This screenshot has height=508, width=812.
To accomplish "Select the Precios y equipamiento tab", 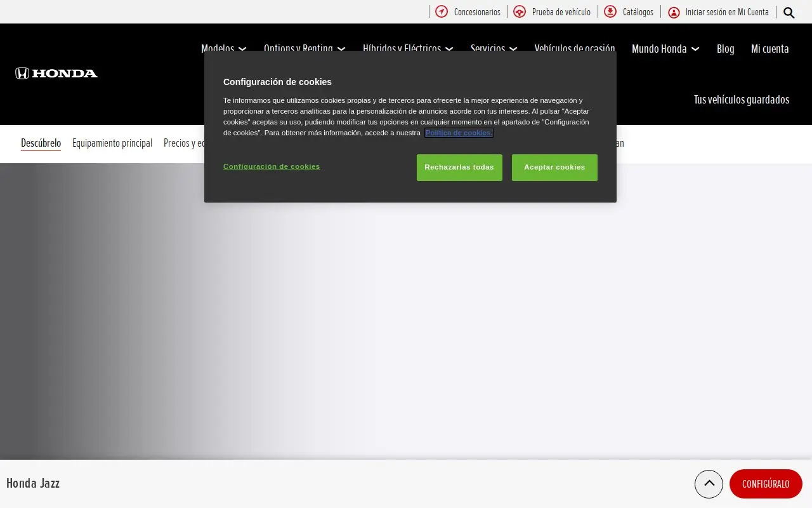I will (x=184, y=143).
